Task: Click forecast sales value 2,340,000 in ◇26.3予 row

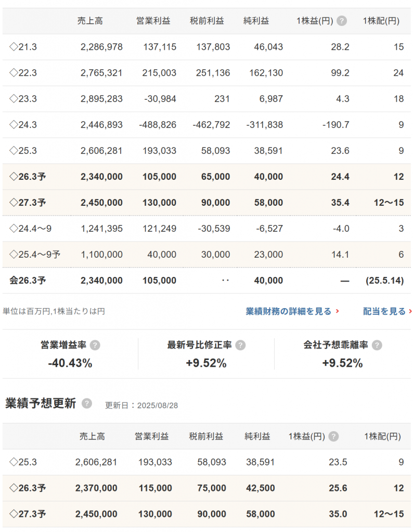Action: pos(101,177)
